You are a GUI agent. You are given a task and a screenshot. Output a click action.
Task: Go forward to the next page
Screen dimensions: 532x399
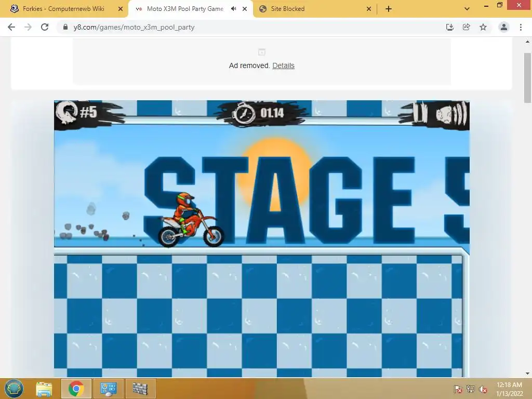point(28,27)
